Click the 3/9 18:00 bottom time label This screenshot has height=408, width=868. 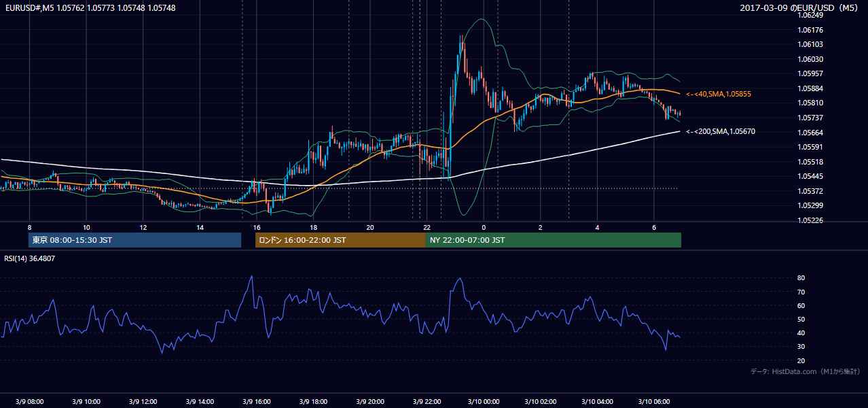tap(313, 402)
